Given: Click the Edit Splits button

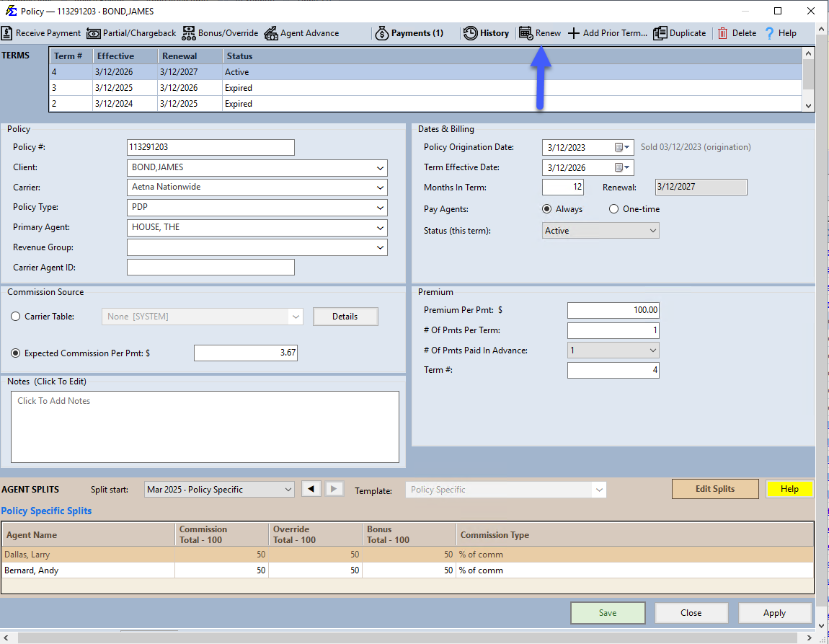Looking at the screenshot, I should pyautogui.click(x=715, y=489).
